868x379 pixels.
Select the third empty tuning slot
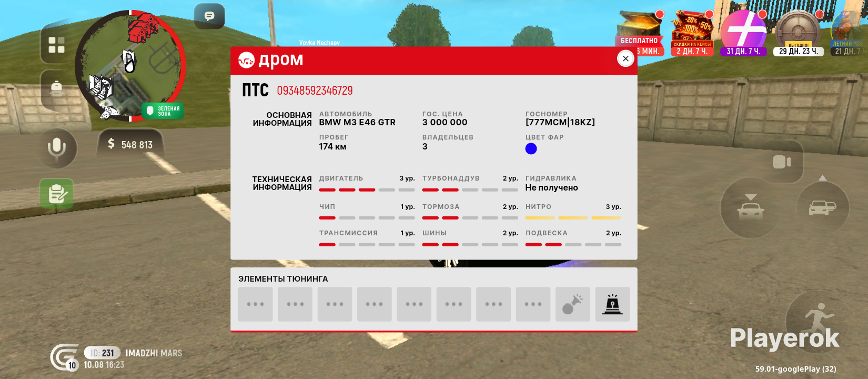335,304
